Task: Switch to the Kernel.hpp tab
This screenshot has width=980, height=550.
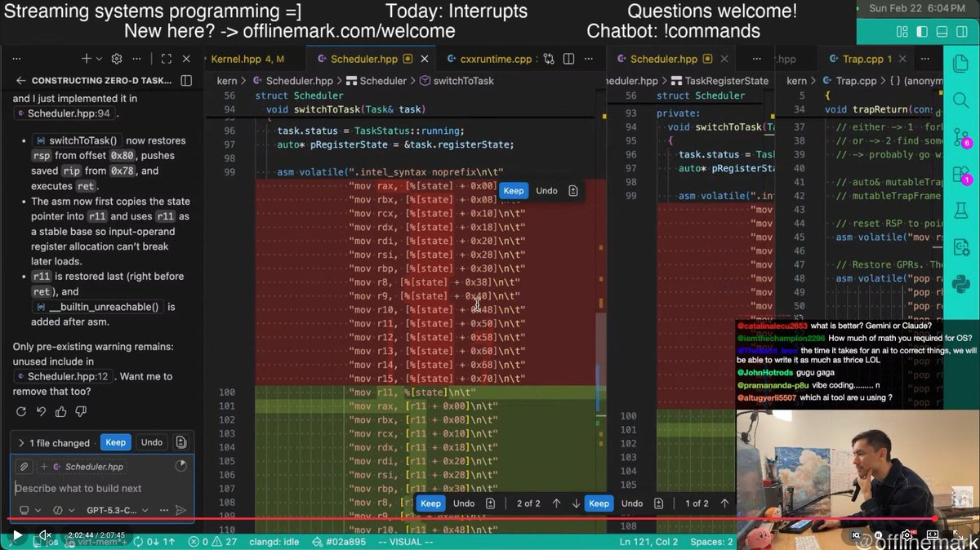Action: pos(247,60)
